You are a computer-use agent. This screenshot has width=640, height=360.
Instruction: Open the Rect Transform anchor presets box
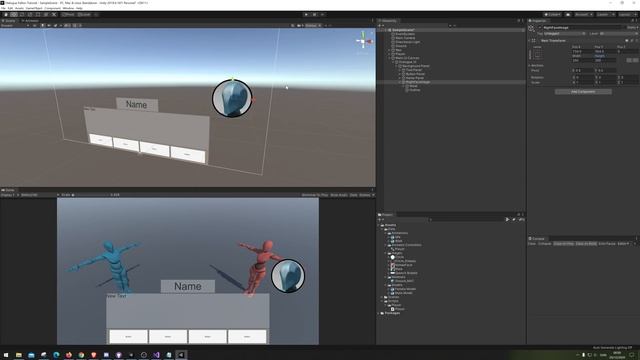point(538,54)
